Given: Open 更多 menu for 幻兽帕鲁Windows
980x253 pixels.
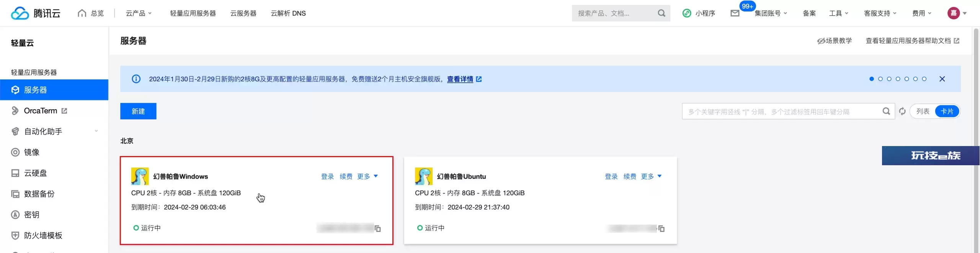Looking at the screenshot, I should coord(367,176).
